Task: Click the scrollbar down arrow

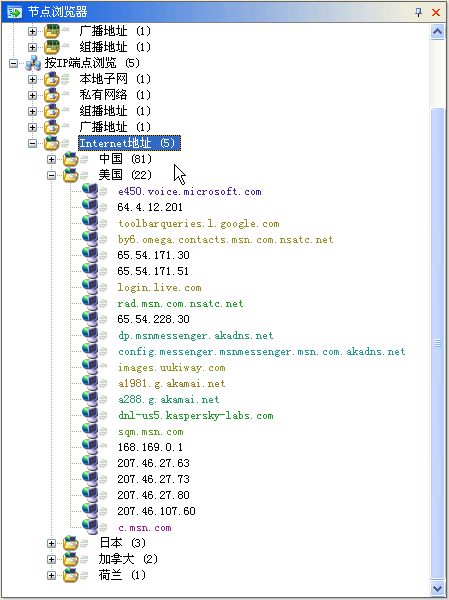Action: (437, 588)
